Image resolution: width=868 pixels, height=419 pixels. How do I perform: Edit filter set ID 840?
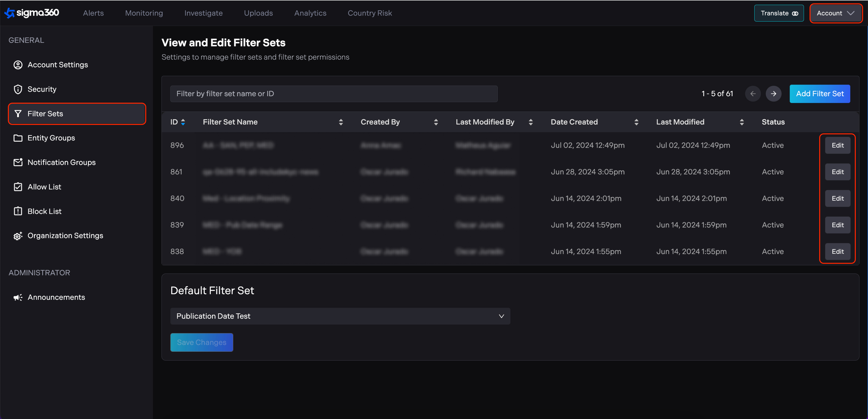pyautogui.click(x=837, y=198)
